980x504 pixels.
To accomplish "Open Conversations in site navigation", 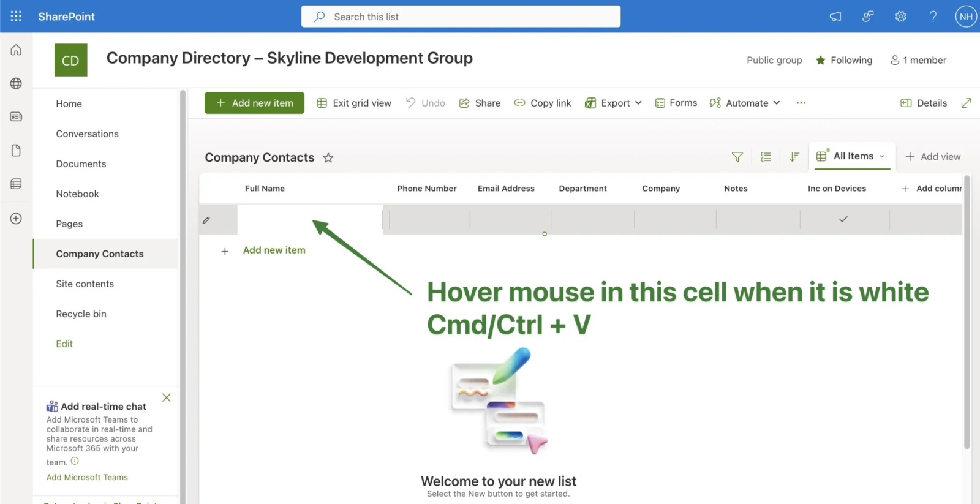I will coord(87,134).
